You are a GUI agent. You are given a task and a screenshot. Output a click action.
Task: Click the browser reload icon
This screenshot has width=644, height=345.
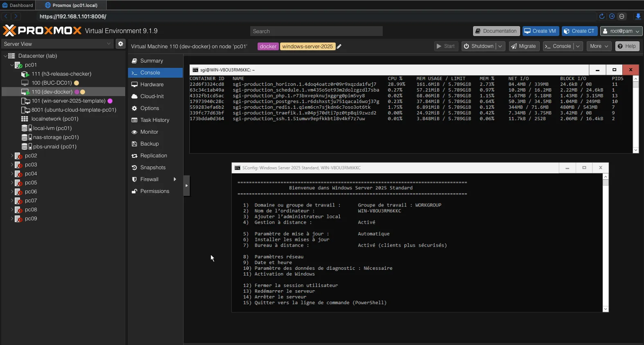[602, 16]
